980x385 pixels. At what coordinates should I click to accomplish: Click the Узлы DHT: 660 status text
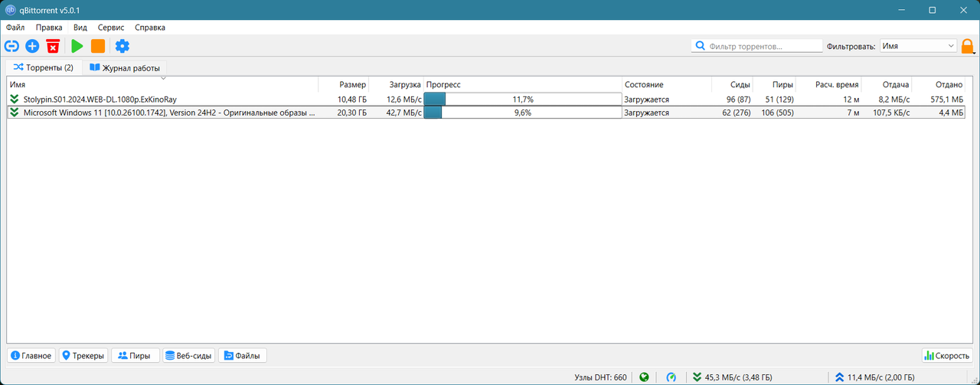(x=600, y=377)
